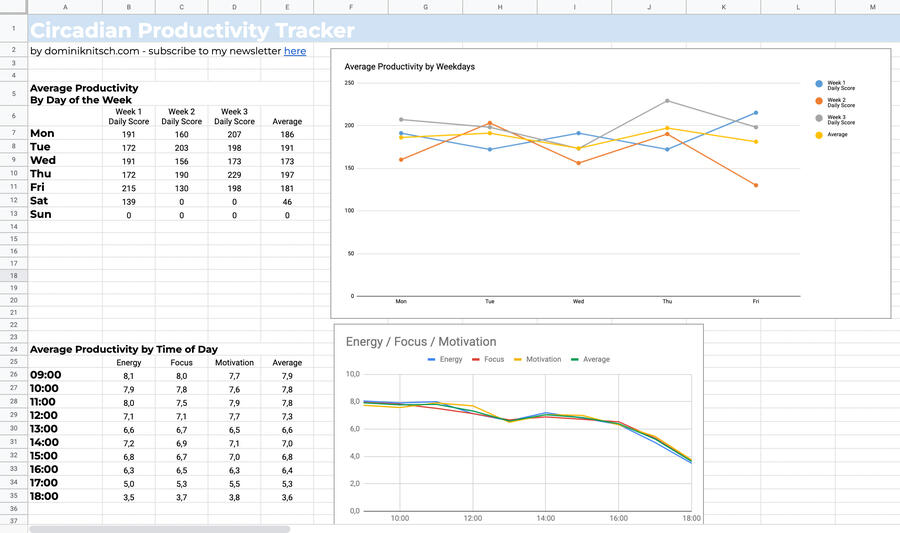Click the yellow Average legend marker in weekdays chart

pyautogui.click(x=819, y=134)
